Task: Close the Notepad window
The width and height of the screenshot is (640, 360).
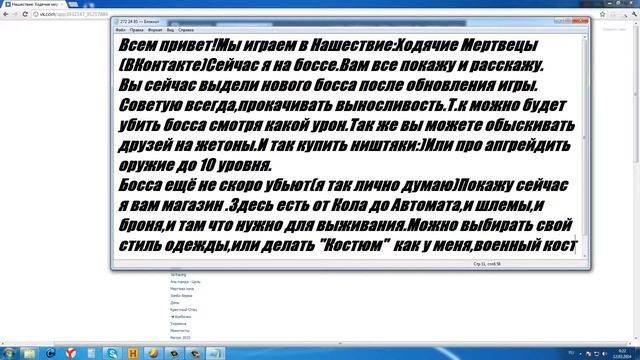Action: [580, 20]
